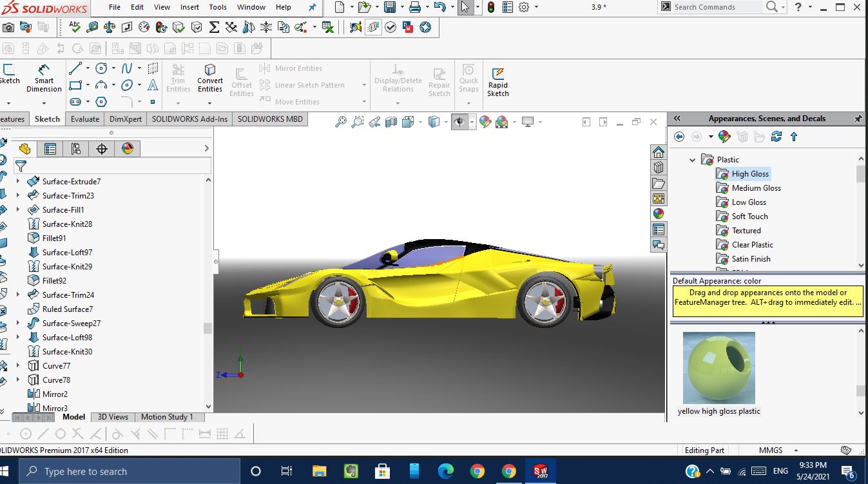The width and height of the screenshot is (868, 484).
Task: Expand Surface-Trim23 tree node
Action: click(x=18, y=196)
